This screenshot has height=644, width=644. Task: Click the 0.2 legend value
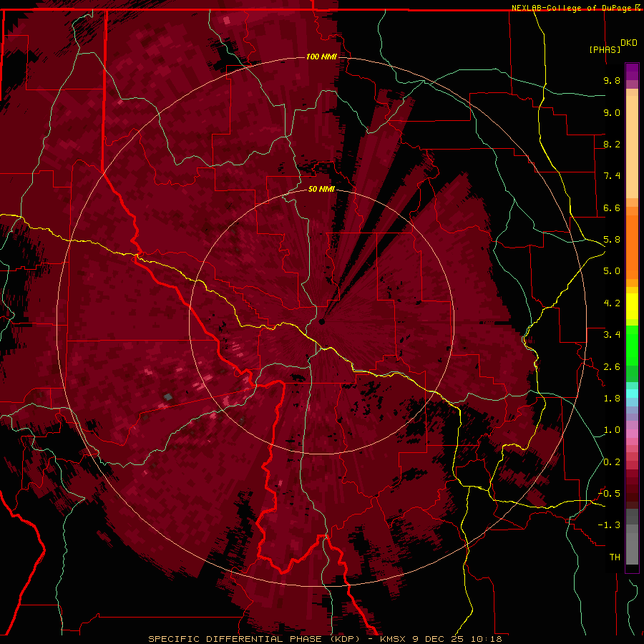click(x=612, y=462)
